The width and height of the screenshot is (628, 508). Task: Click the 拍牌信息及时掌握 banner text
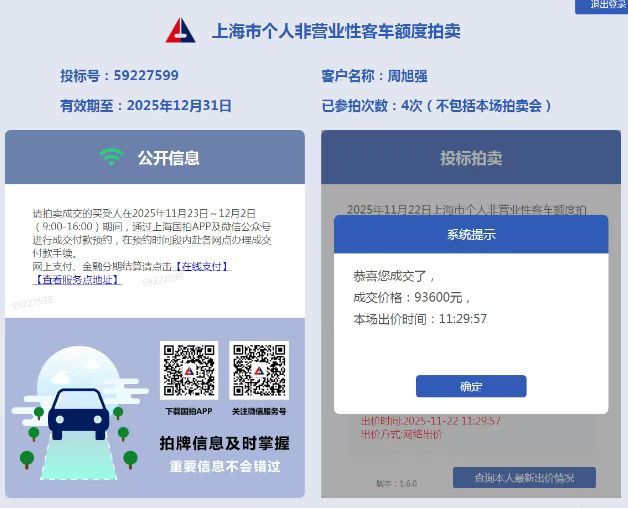click(x=225, y=443)
